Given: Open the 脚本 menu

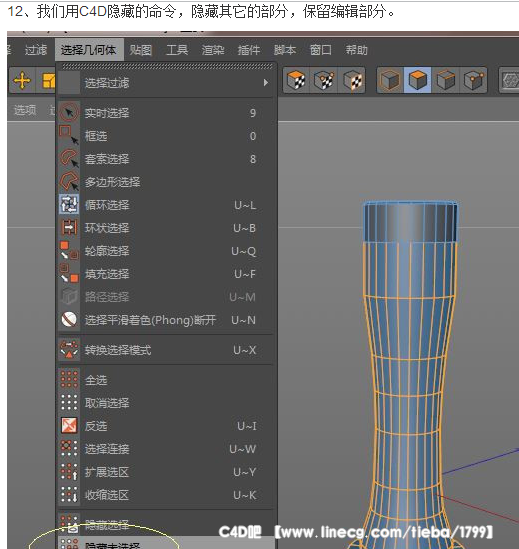Looking at the screenshot, I should point(285,50).
